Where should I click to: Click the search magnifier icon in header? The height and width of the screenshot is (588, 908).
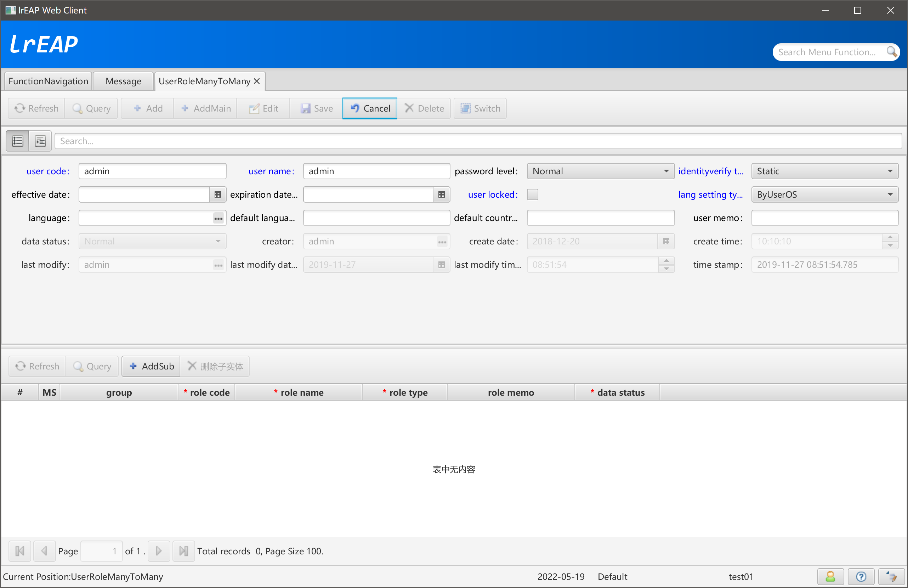(x=891, y=51)
